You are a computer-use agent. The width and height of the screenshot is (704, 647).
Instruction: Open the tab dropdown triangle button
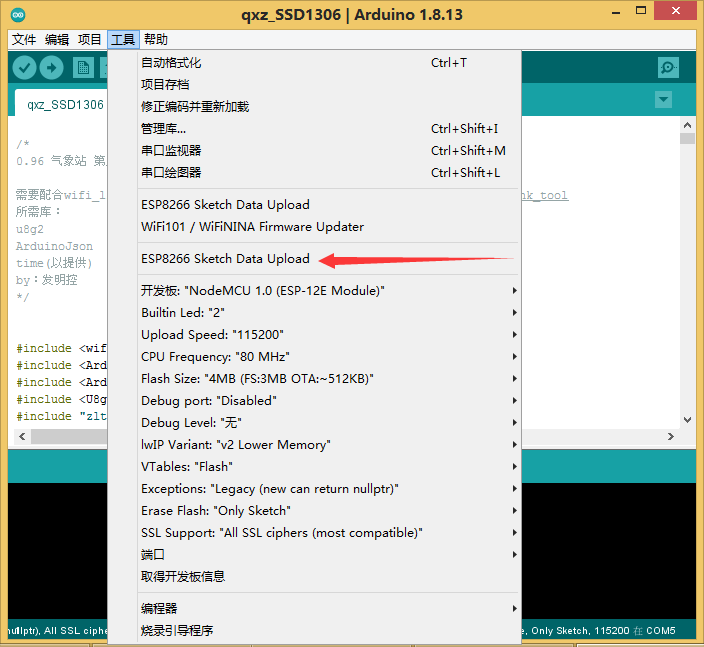(663, 99)
